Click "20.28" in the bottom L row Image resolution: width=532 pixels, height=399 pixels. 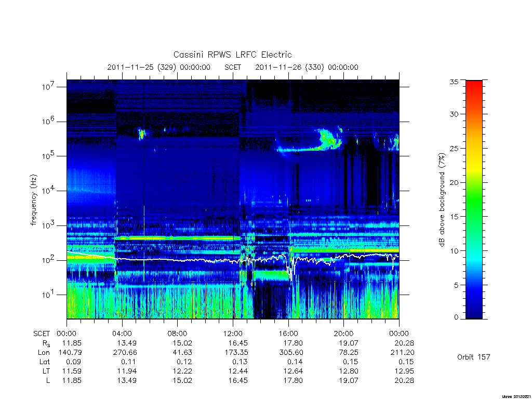[x=404, y=380]
